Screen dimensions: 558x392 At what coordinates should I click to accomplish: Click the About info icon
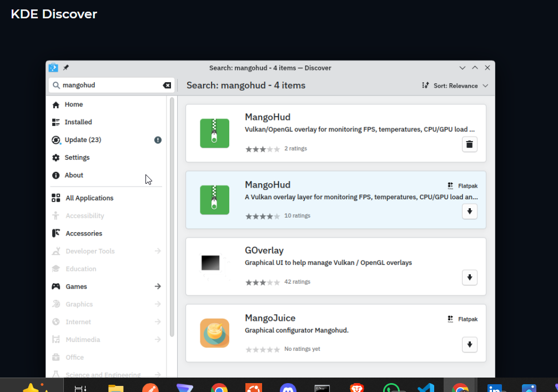click(56, 175)
